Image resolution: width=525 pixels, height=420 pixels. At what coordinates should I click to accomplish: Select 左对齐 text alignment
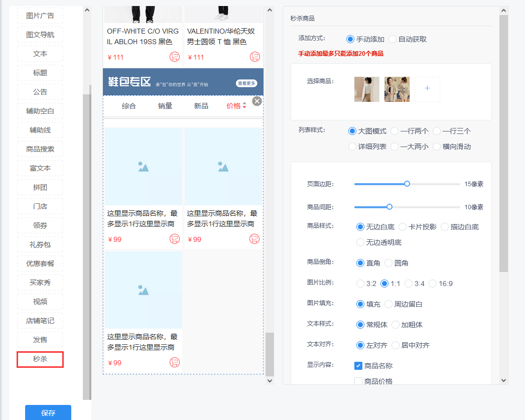[x=360, y=345]
